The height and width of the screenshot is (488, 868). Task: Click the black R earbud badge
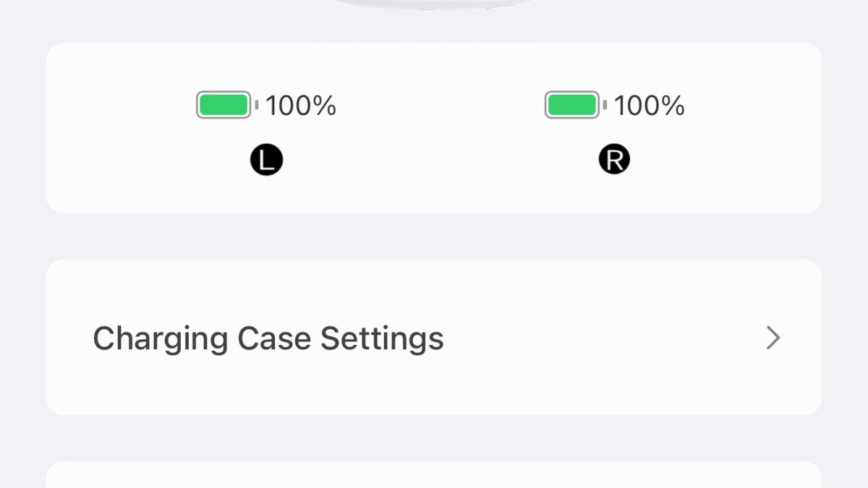pos(615,160)
